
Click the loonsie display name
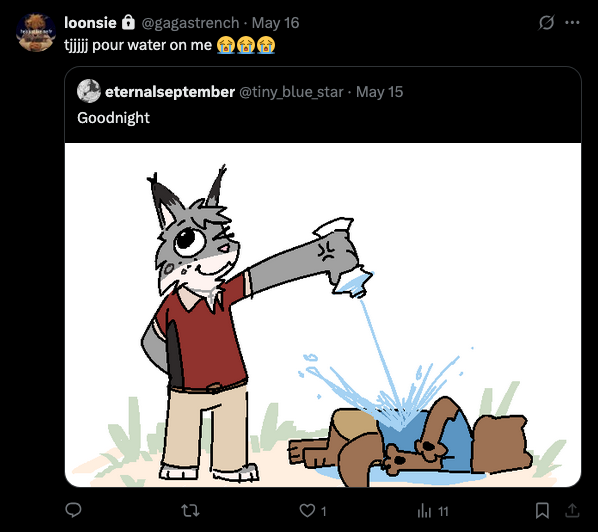click(90, 23)
